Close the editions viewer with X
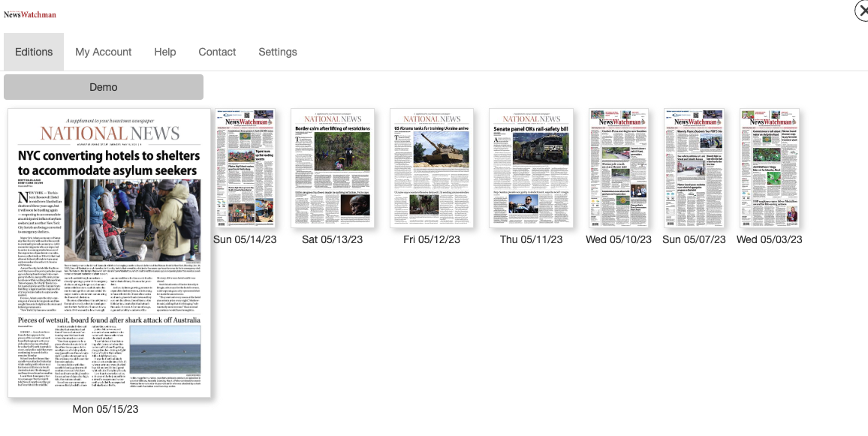This screenshot has width=868, height=436. point(862,11)
